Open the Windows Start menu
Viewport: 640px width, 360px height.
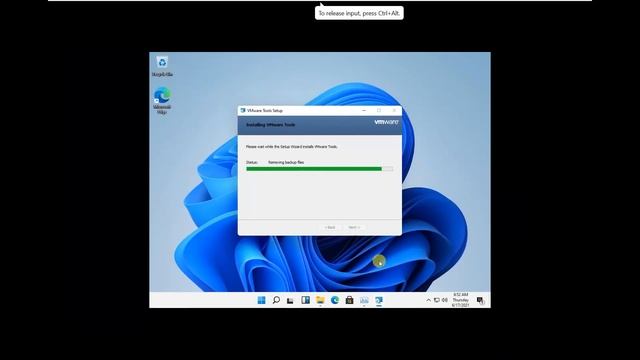(x=262, y=300)
